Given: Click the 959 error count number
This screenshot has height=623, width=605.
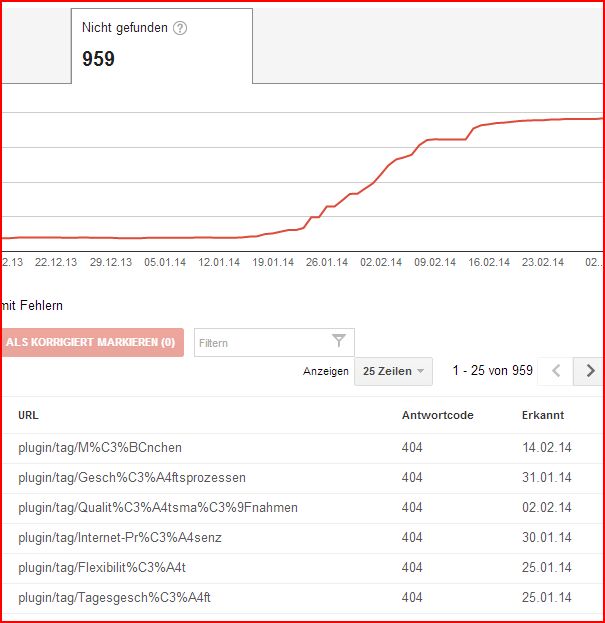Looking at the screenshot, I should point(98,60).
